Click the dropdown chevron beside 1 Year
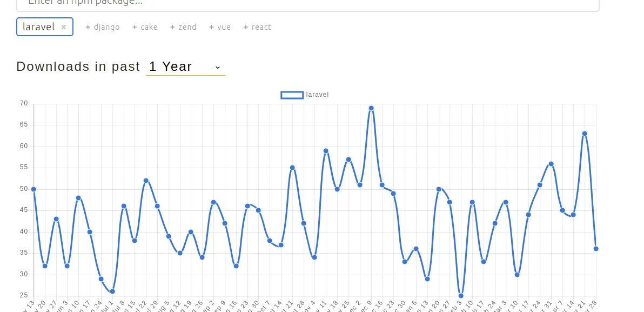This screenshot has height=312, width=644. tap(218, 68)
